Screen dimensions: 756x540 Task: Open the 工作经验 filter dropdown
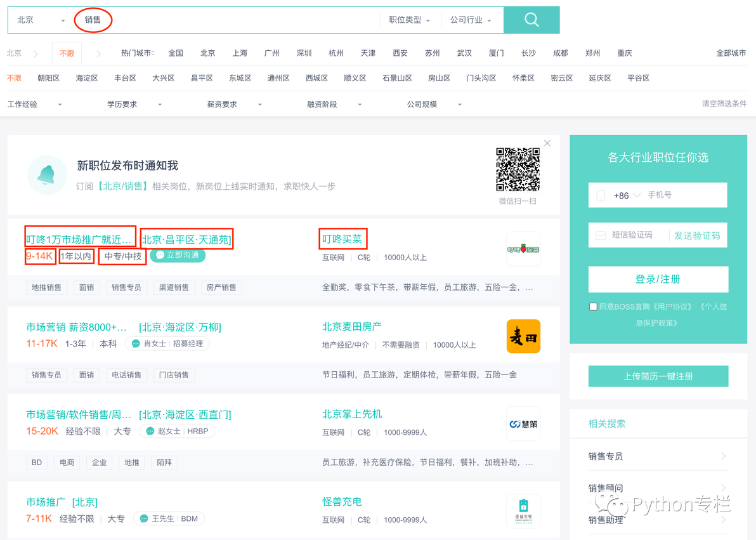pyautogui.click(x=35, y=104)
